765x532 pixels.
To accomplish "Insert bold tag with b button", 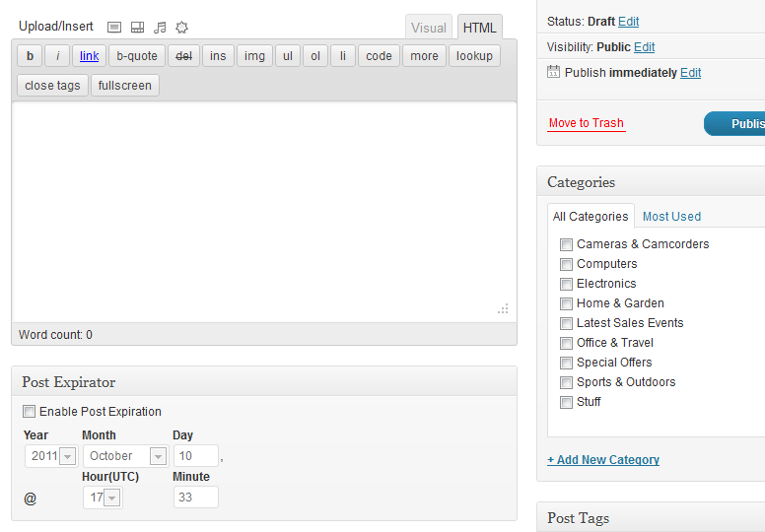I will point(30,56).
